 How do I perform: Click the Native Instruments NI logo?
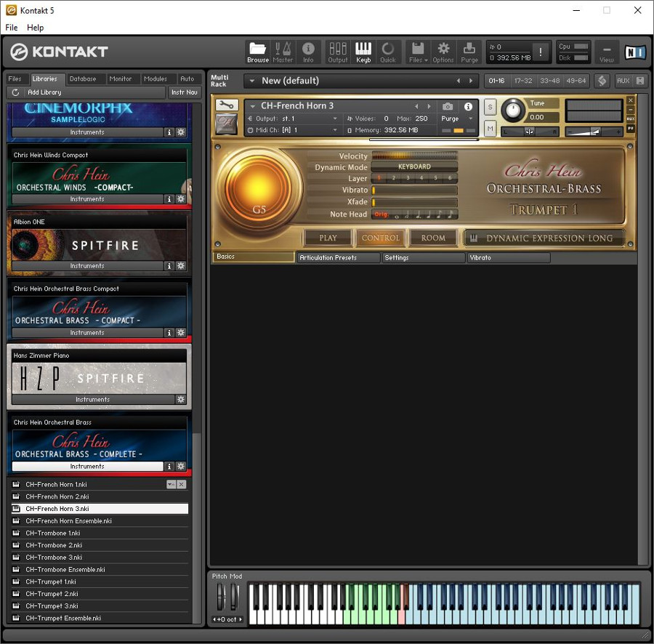click(635, 52)
